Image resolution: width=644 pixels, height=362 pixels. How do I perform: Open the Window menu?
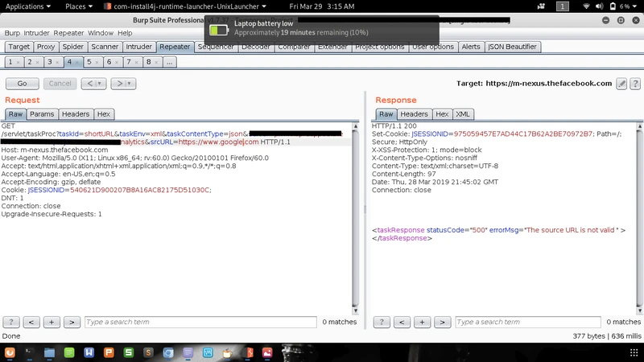coord(100,33)
